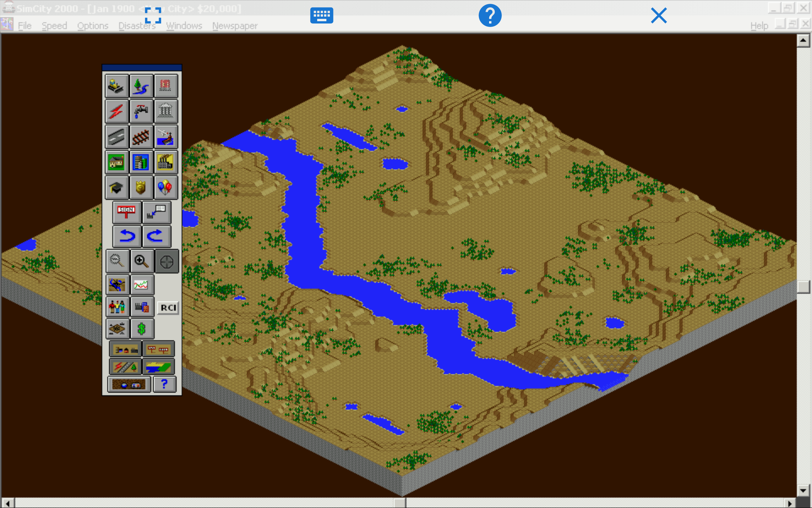
Task: Toggle display of infrastructure
Action: [x=125, y=367]
